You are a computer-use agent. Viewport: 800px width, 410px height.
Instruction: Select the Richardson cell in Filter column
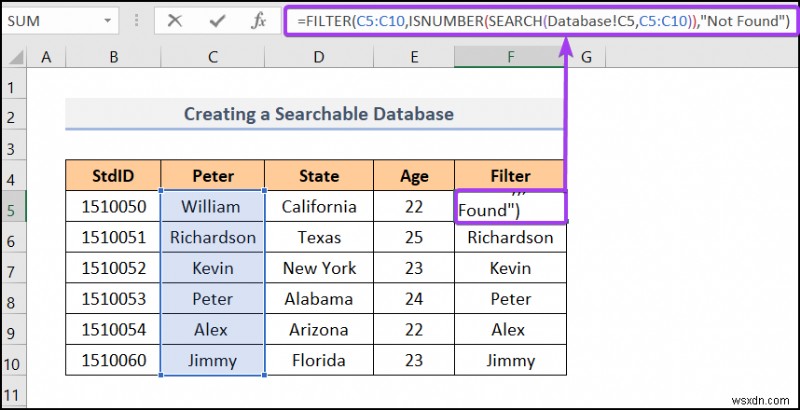coord(510,238)
